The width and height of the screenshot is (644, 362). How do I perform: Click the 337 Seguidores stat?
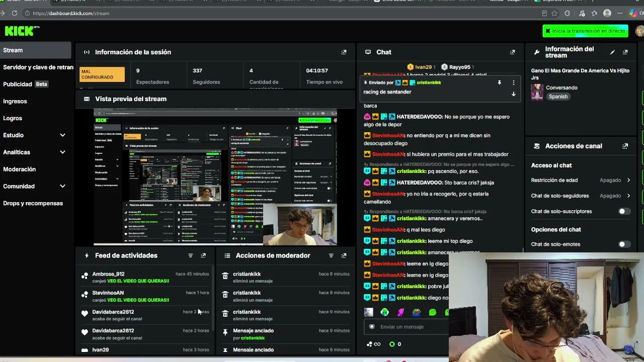(x=206, y=76)
